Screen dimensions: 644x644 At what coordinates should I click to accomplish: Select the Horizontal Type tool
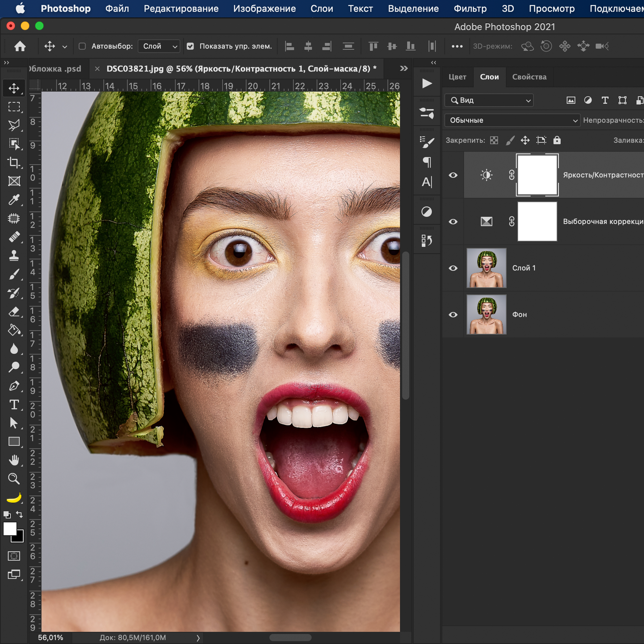[x=14, y=405]
